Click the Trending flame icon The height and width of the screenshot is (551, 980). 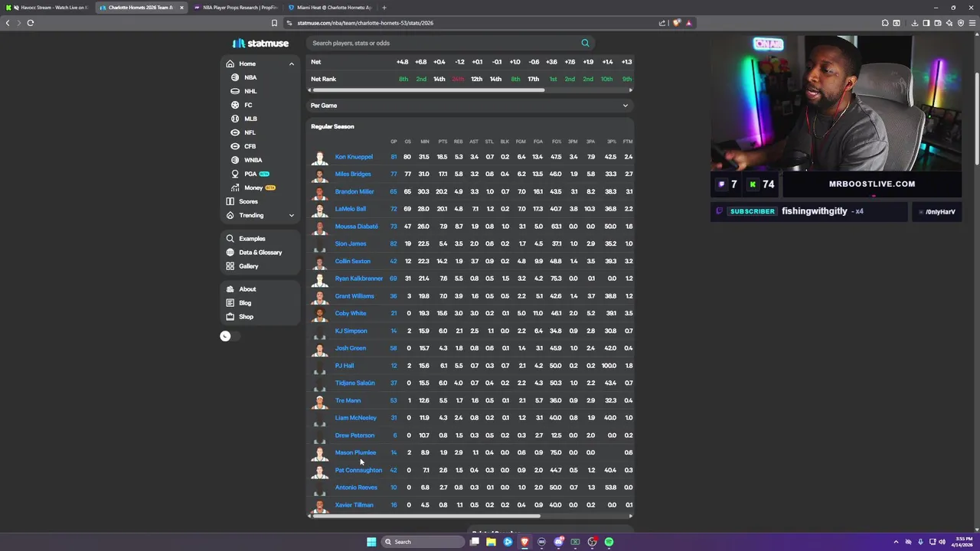tap(230, 215)
